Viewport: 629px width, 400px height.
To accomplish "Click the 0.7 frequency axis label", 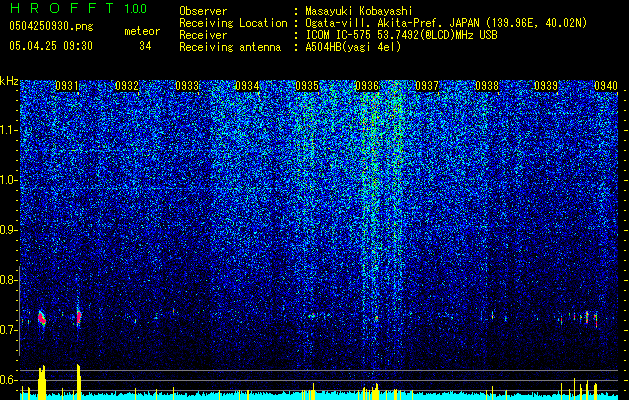I will click(9, 330).
